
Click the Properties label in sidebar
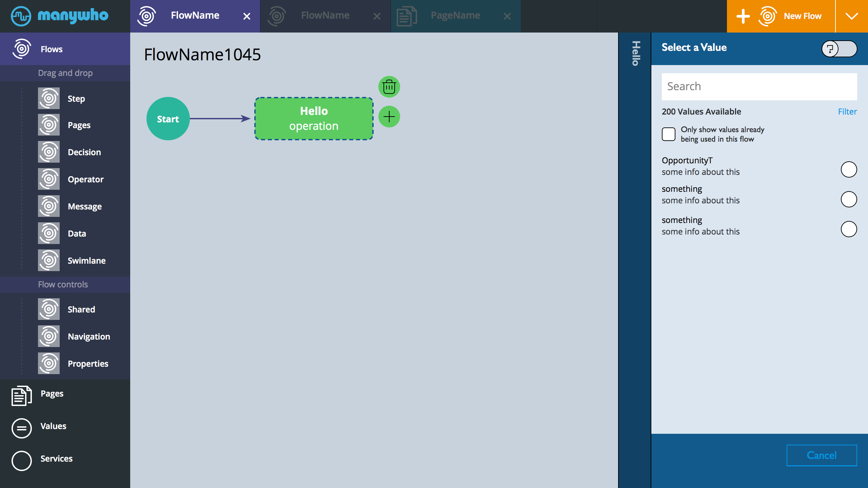coord(88,364)
